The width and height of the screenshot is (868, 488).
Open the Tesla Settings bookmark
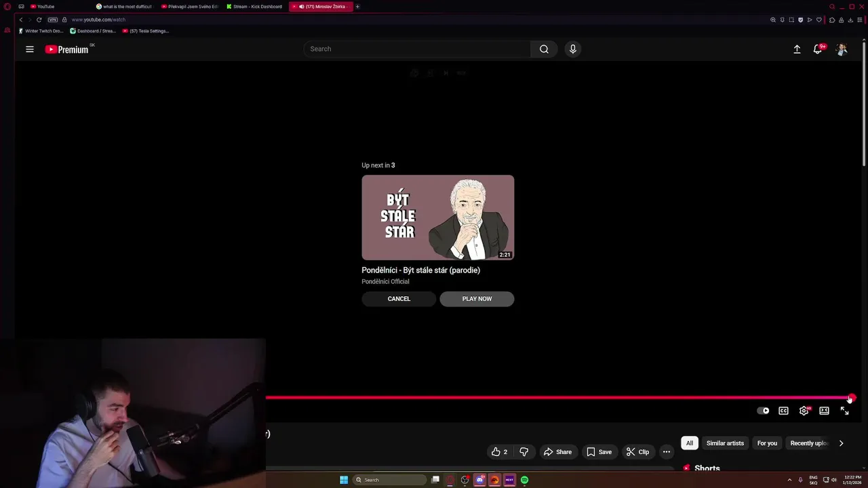click(x=146, y=31)
